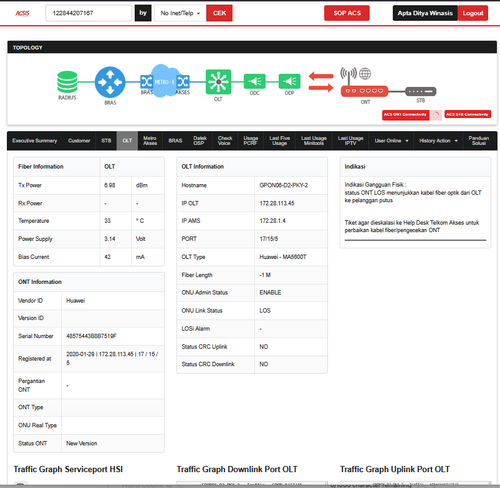
Task: Click the Traffic Graph Serviceport HSI heading
Action: [68, 469]
